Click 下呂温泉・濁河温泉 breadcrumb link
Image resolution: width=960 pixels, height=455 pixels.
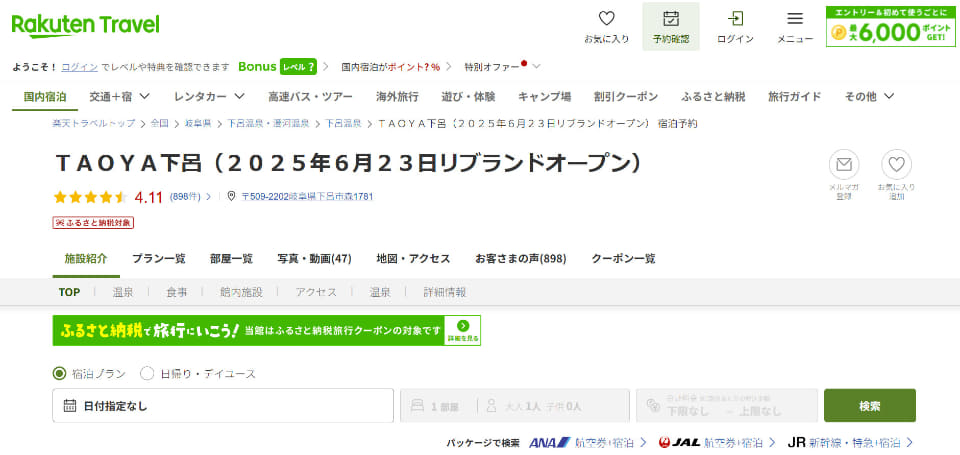(x=268, y=123)
